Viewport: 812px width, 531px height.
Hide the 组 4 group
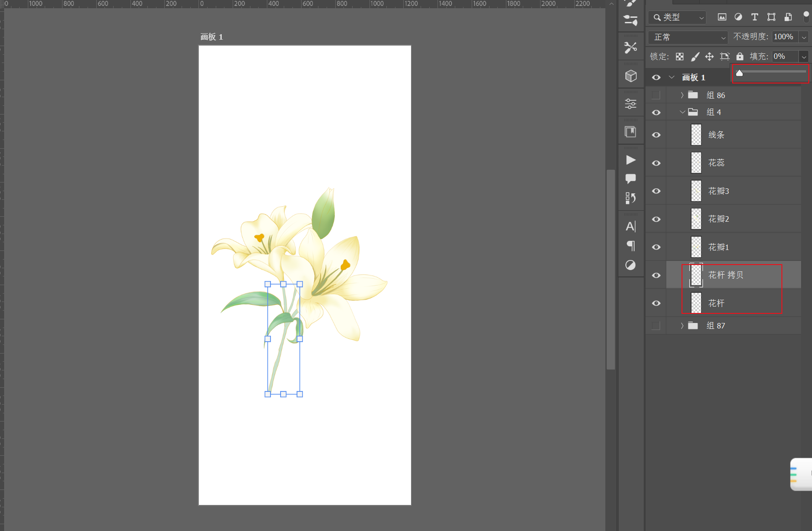pos(656,112)
